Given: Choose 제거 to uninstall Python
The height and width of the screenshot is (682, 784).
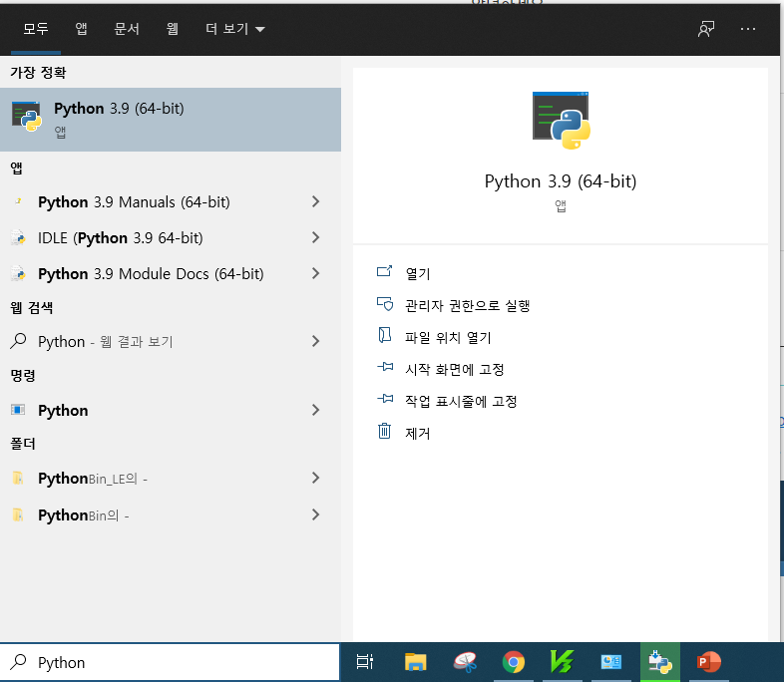Looking at the screenshot, I should tap(418, 433).
